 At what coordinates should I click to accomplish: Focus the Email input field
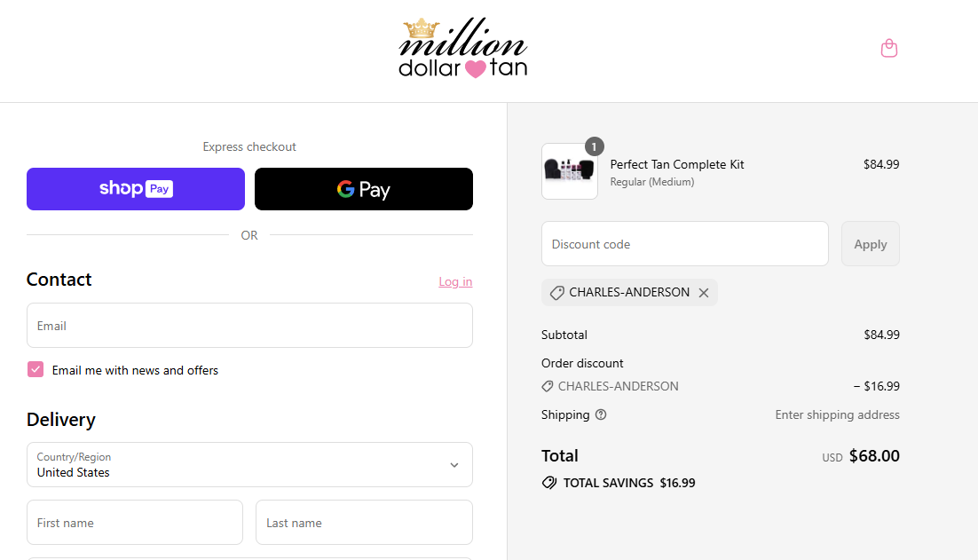tap(249, 326)
